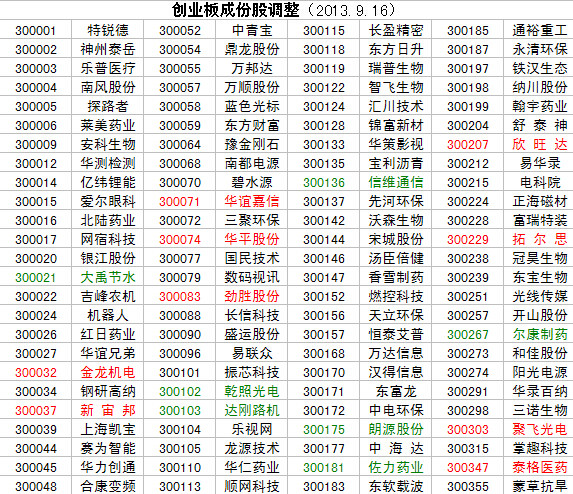The height and width of the screenshot is (494, 573).
Task: Select the cell 掌趣科技
Action: click(x=540, y=448)
